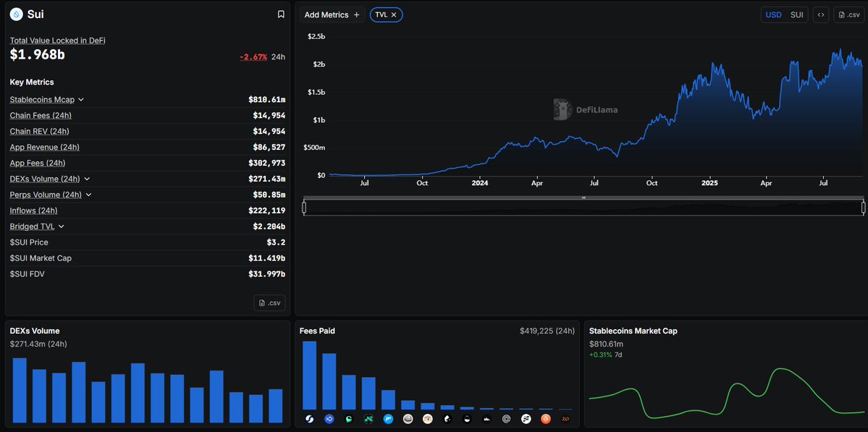Click the App Fees (24h) label
868x432 pixels.
[x=38, y=163]
